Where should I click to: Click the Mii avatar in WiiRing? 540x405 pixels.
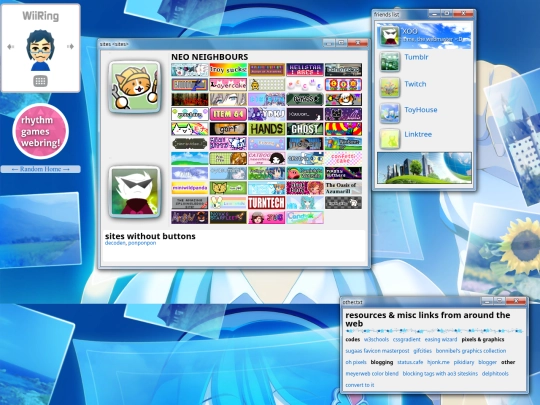[40, 50]
